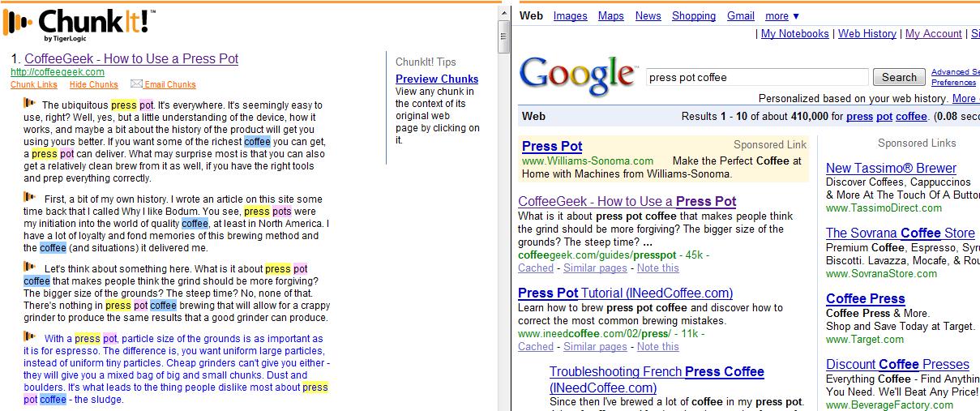Screen dimensions: 980x411
Task: Go to the News tab
Action: pyautogui.click(x=648, y=15)
